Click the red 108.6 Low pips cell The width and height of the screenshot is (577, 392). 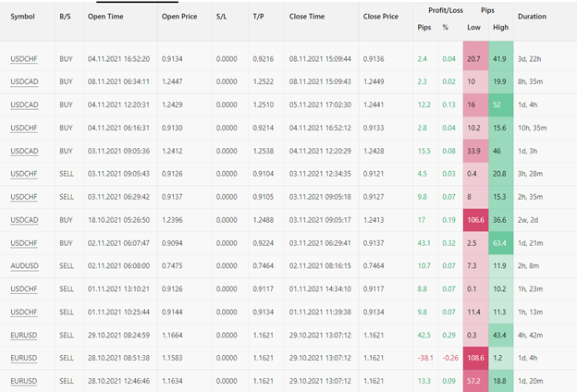474,357
